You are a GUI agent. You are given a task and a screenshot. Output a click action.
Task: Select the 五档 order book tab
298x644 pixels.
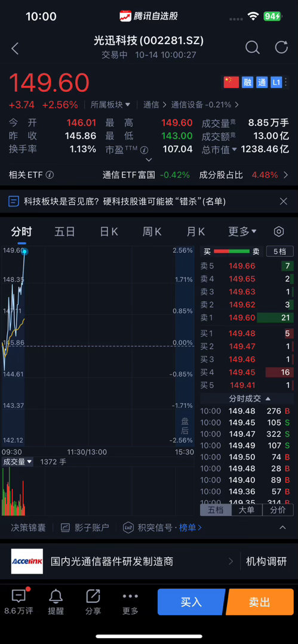216,510
